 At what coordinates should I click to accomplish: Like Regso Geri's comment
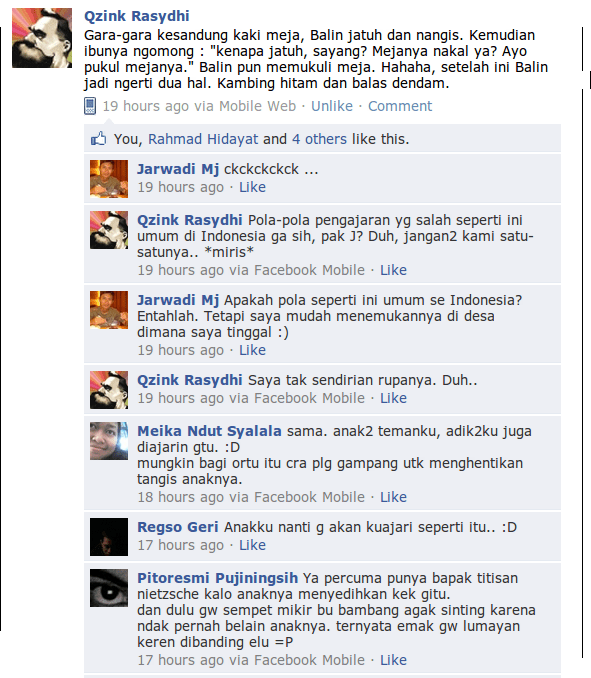[x=252, y=545]
